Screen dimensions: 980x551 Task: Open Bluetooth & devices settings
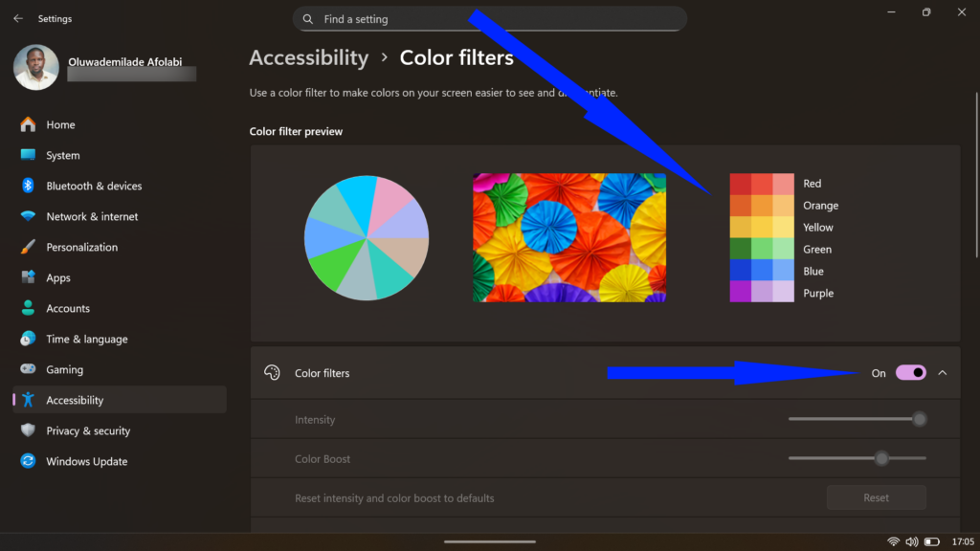pyautogui.click(x=27, y=186)
